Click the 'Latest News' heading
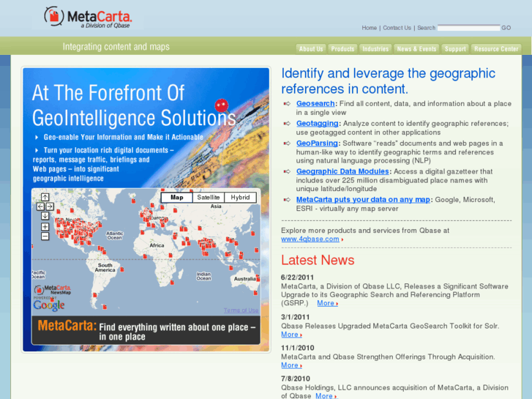Screen dimensions: 532x399 (318, 260)
